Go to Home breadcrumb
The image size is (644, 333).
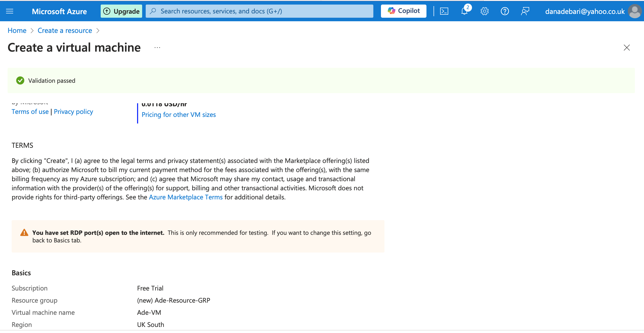pyautogui.click(x=17, y=30)
